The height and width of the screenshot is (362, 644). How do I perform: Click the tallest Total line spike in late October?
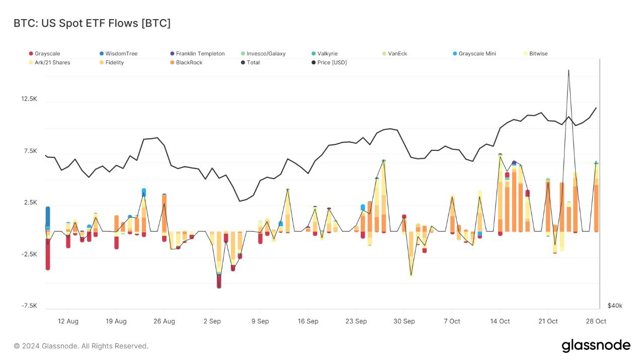[x=569, y=71]
